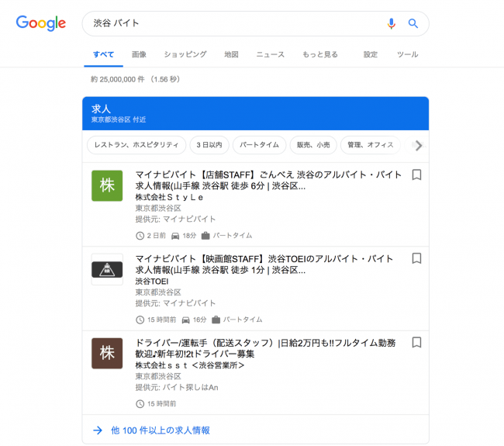Open the ツール menu
Viewport: 504px width, 446px height.
407,54
